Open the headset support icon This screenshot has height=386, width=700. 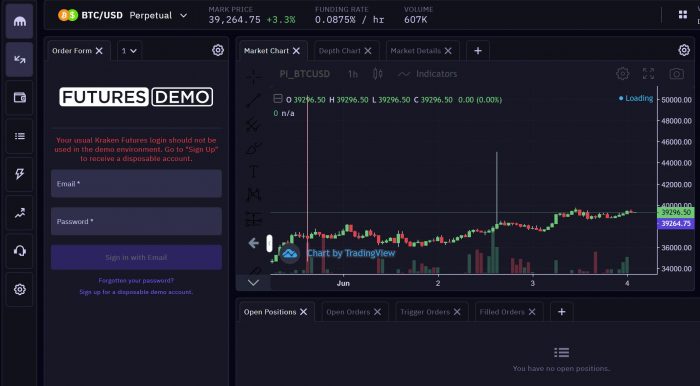coord(20,251)
